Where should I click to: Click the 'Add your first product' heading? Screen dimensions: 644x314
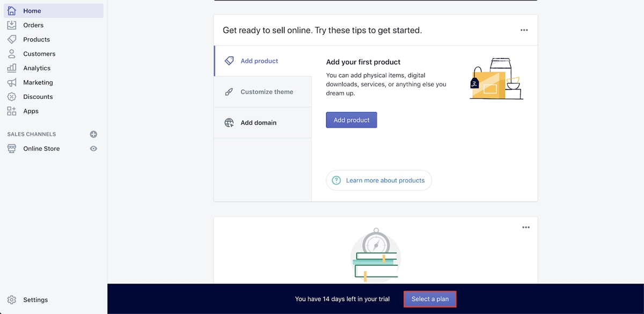point(363,62)
